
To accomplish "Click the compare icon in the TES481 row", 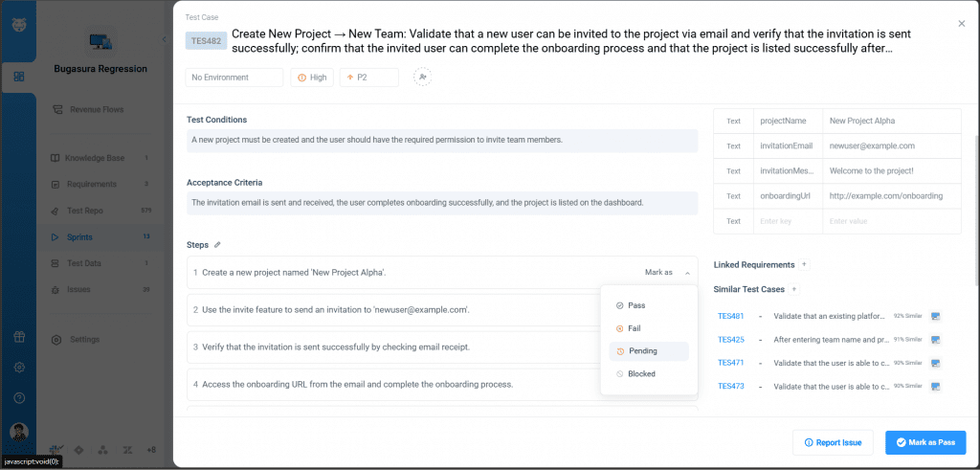I will pos(936,316).
